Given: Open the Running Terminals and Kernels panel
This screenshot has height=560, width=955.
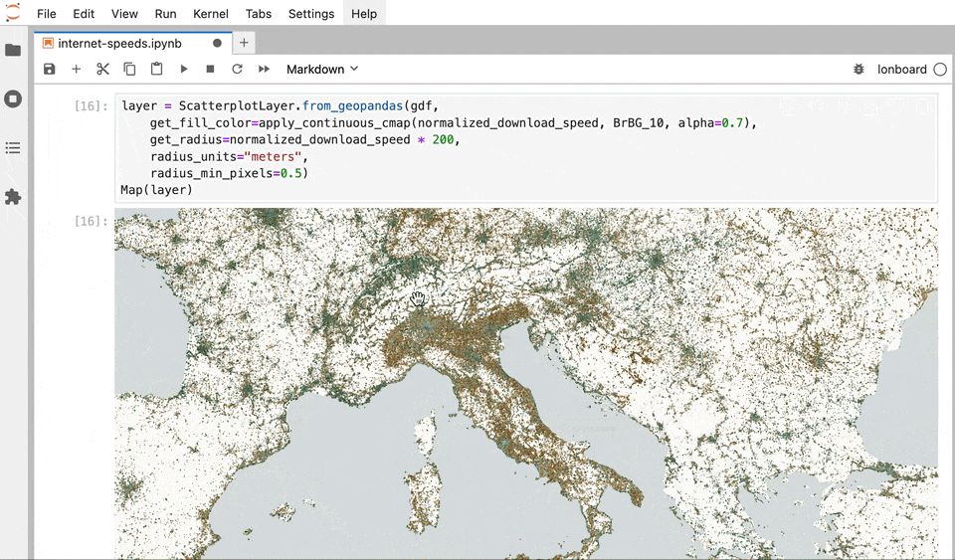Looking at the screenshot, I should 13,98.
